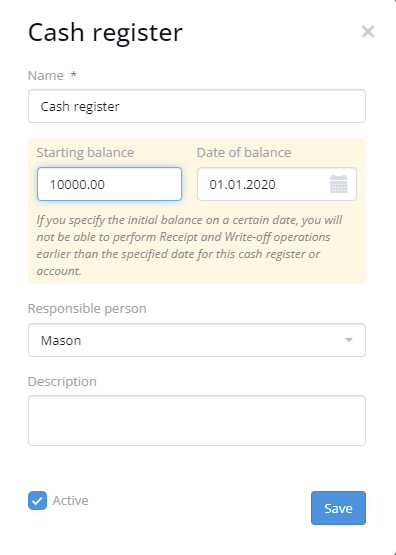
Task: Click inside the empty Description box
Action: (197, 420)
